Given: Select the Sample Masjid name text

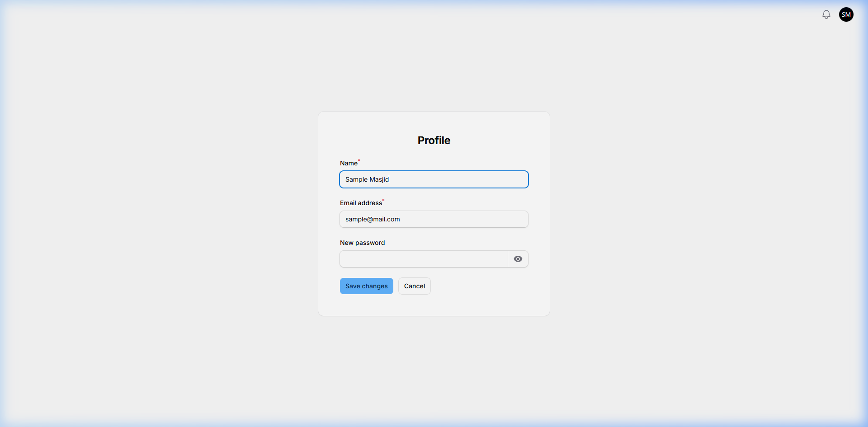Looking at the screenshot, I should coord(367,179).
